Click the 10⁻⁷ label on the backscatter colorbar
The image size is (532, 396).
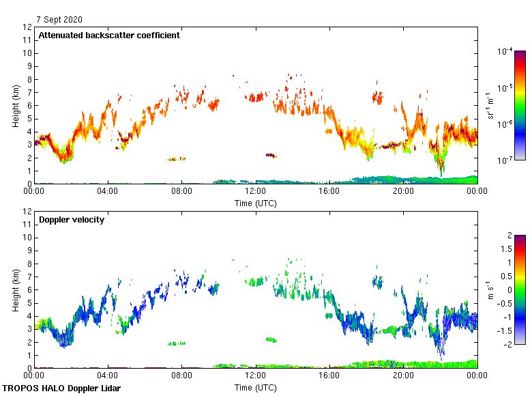tap(504, 160)
